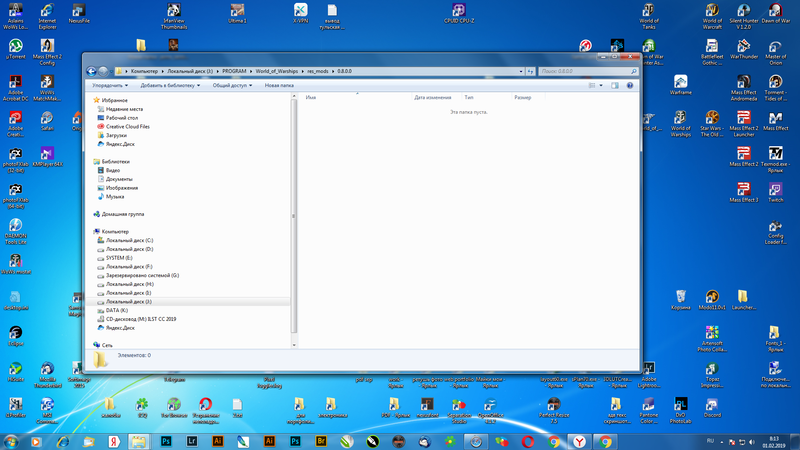This screenshot has height=450, width=800.
Task: Click the change view icon in toolbar
Action: point(592,86)
